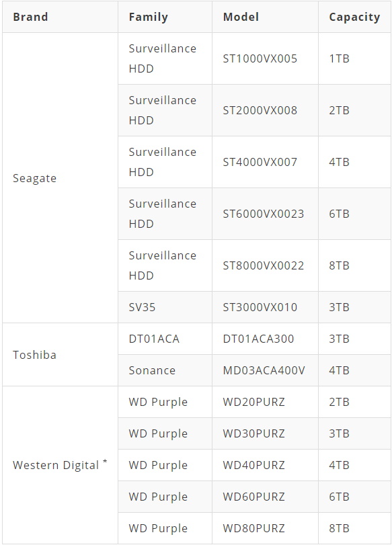Click model ST6000VX0023
The width and height of the screenshot is (392, 545).
(264, 214)
